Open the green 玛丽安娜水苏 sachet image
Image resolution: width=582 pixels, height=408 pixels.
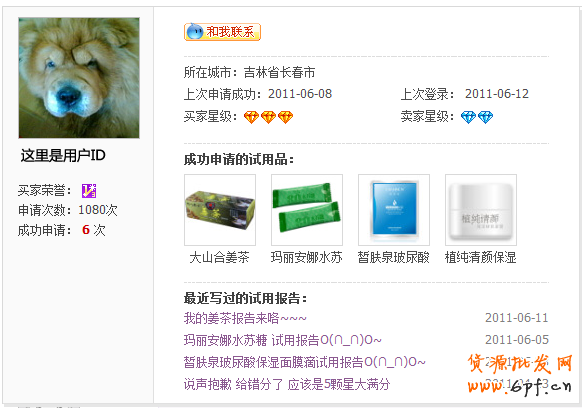[x=307, y=210]
